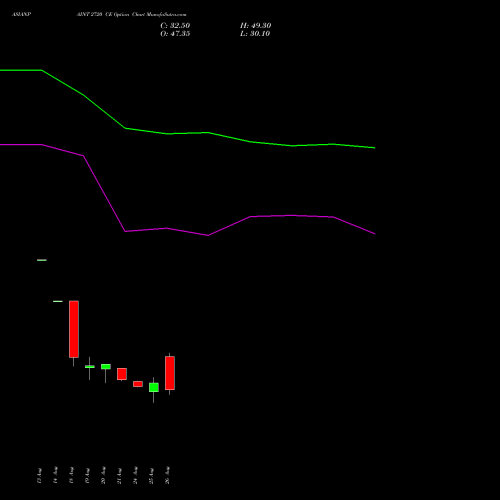The height and width of the screenshot is (500, 500).
Task: Select the green candle above 25 Aug
Action: pos(154,387)
